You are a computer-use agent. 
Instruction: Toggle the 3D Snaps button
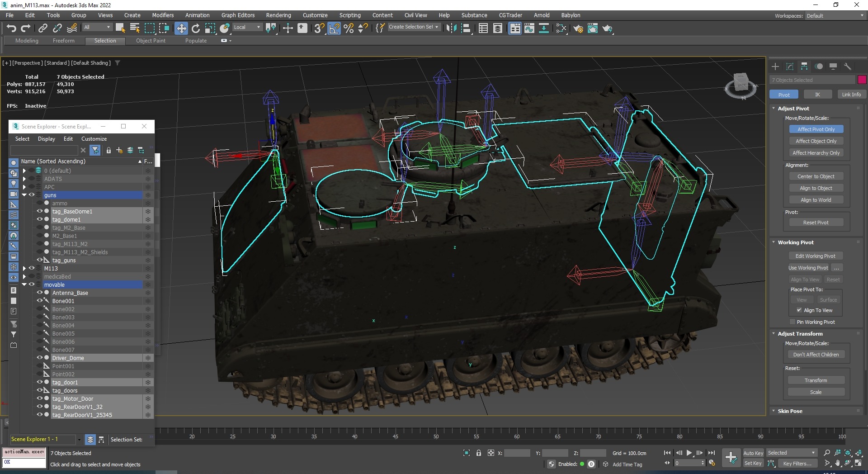click(x=320, y=28)
